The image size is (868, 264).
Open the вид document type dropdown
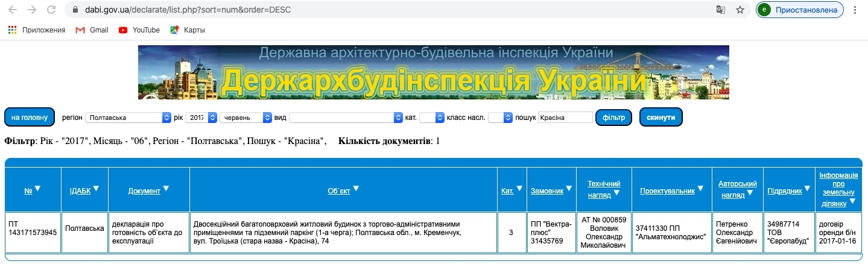point(346,118)
